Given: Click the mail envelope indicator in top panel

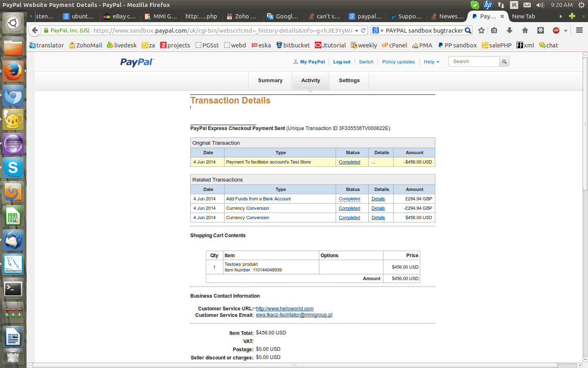Looking at the screenshot, I should (527, 5).
